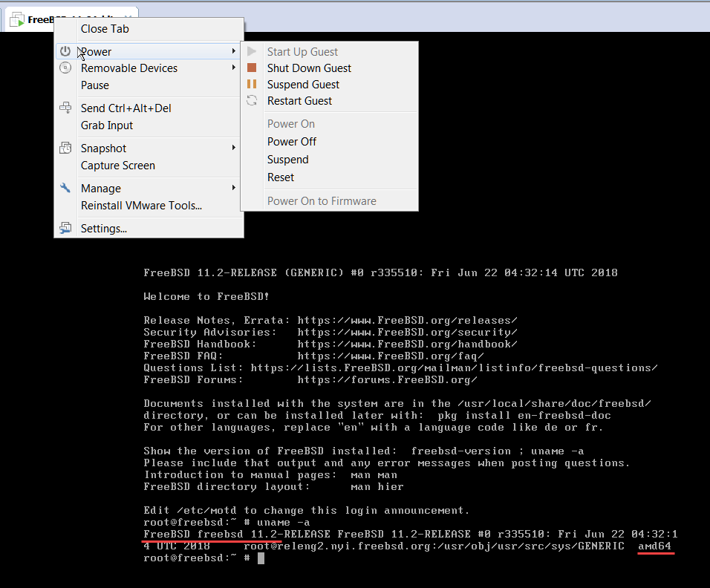The width and height of the screenshot is (710, 588).
Task: Select Close Tab in the context menu
Action: pyautogui.click(x=105, y=29)
